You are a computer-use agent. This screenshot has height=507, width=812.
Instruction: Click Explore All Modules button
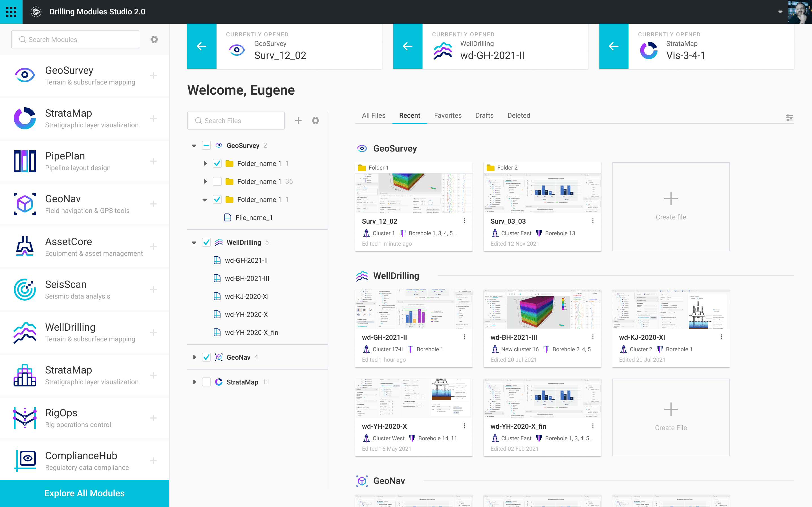[x=85, y=493]
